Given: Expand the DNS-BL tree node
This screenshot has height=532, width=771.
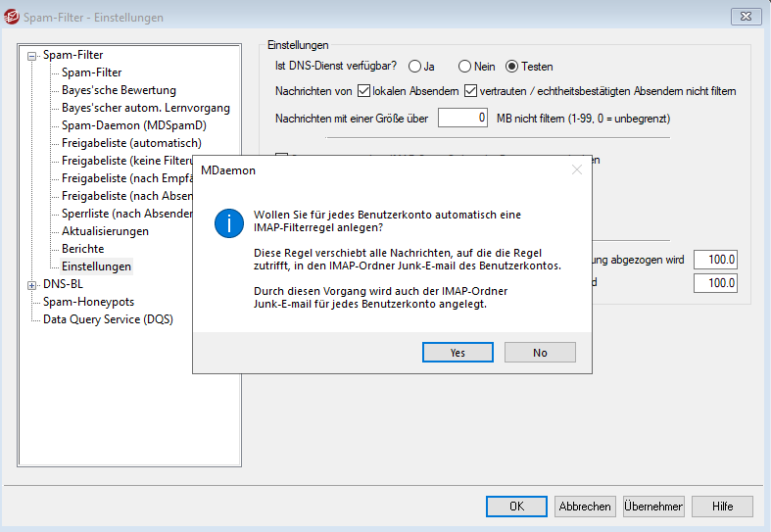Looking at the screenshot, I should pyautogui.click(x=32, y=284).
